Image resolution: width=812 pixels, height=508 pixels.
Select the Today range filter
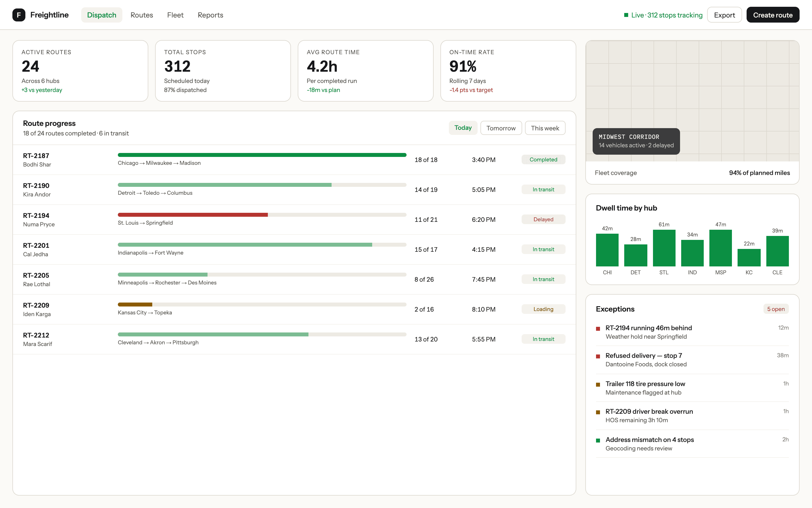click(x=463, y=128)
